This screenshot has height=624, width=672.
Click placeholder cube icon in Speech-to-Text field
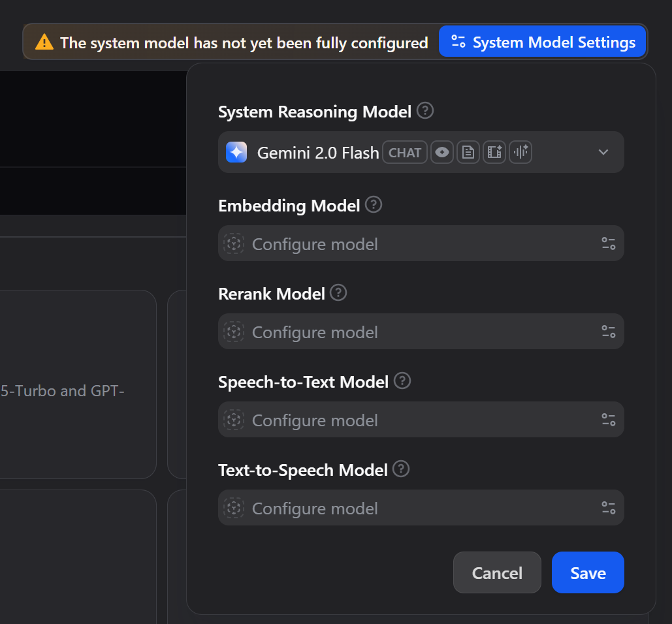(234, 420)
